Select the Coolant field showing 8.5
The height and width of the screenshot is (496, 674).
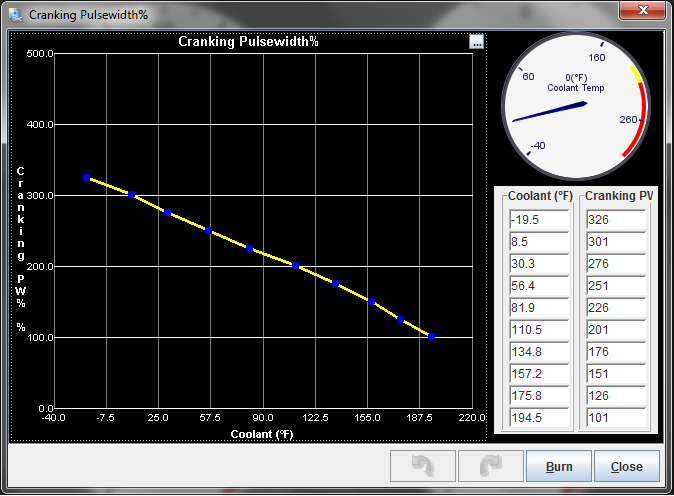[539, 242]
